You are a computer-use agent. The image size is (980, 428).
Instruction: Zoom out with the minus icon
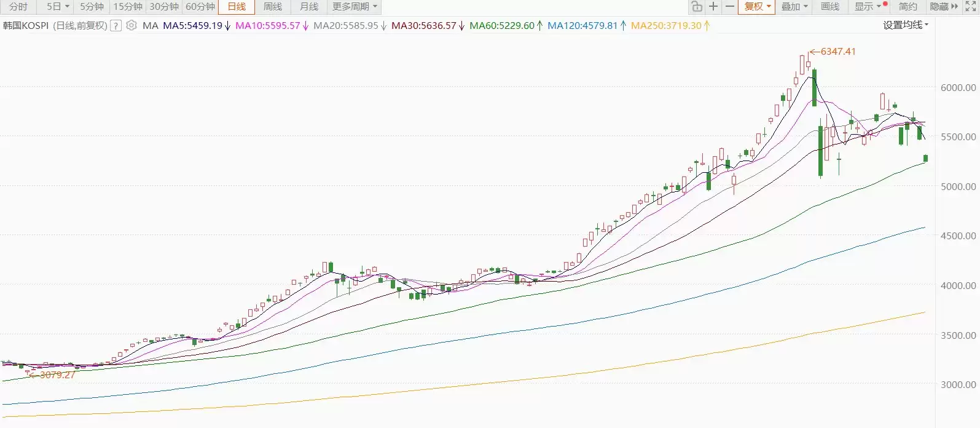coord(729,7)
